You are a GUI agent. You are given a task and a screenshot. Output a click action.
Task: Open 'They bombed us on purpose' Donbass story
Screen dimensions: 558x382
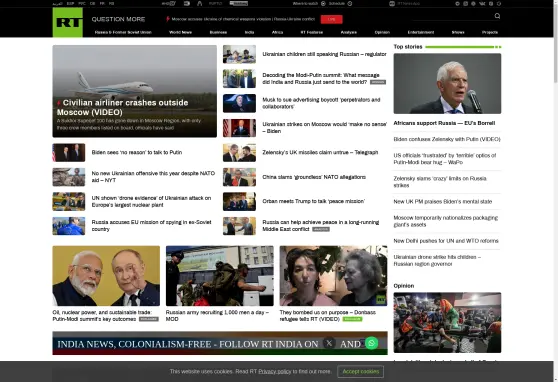pyautogui.click(x=327, y=316)
